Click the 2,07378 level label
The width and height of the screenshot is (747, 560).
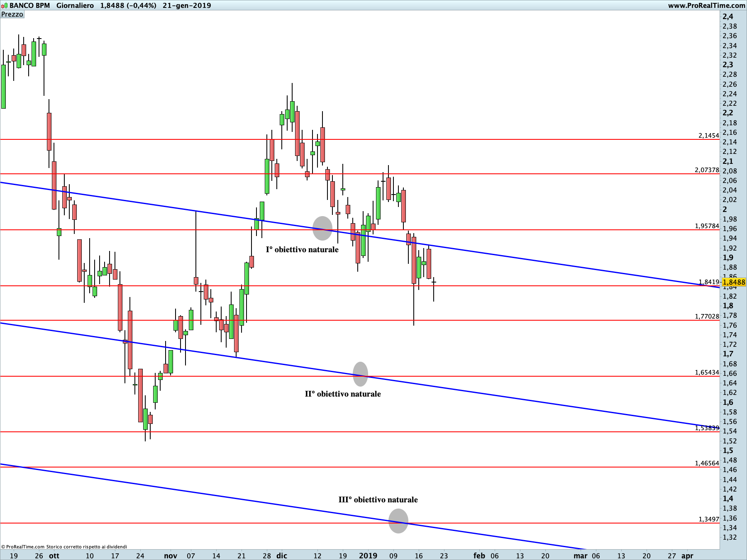[x=707, y=170]
